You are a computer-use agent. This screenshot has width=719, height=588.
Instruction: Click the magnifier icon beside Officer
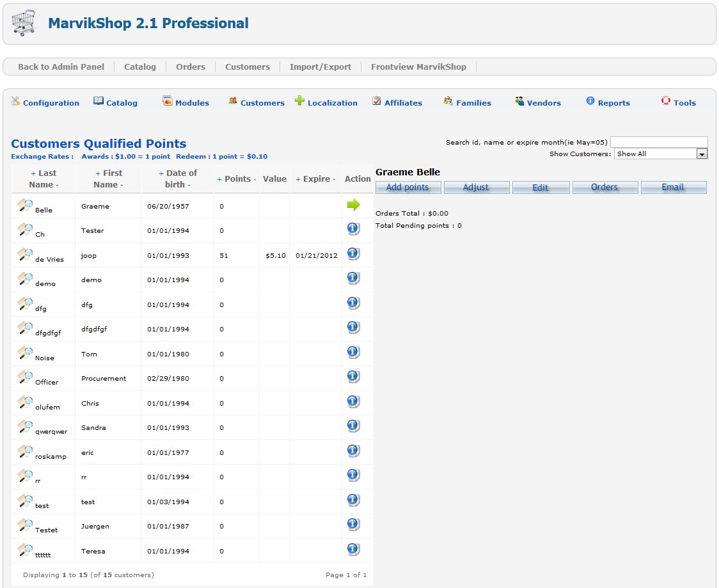[25, 377]
